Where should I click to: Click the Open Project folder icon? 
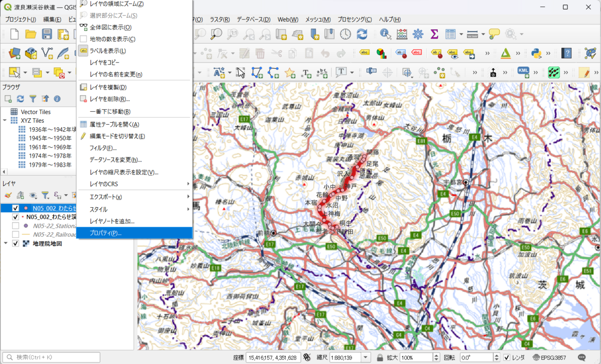[x=31, y=34]
